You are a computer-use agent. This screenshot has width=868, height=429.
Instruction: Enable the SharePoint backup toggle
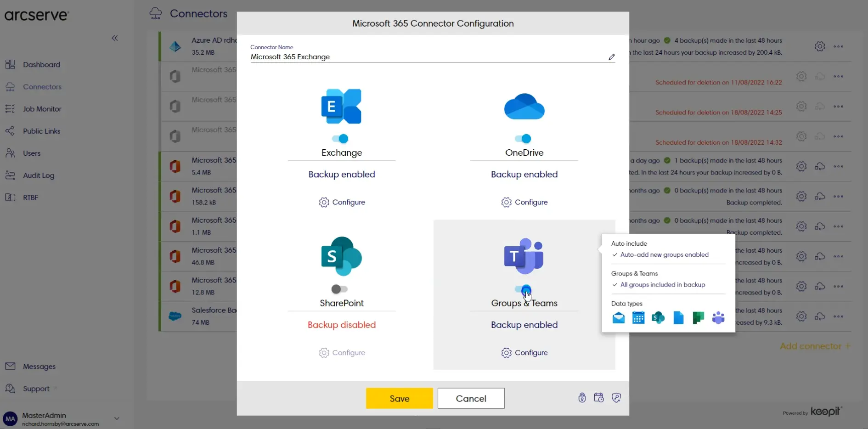coord(339,289)
